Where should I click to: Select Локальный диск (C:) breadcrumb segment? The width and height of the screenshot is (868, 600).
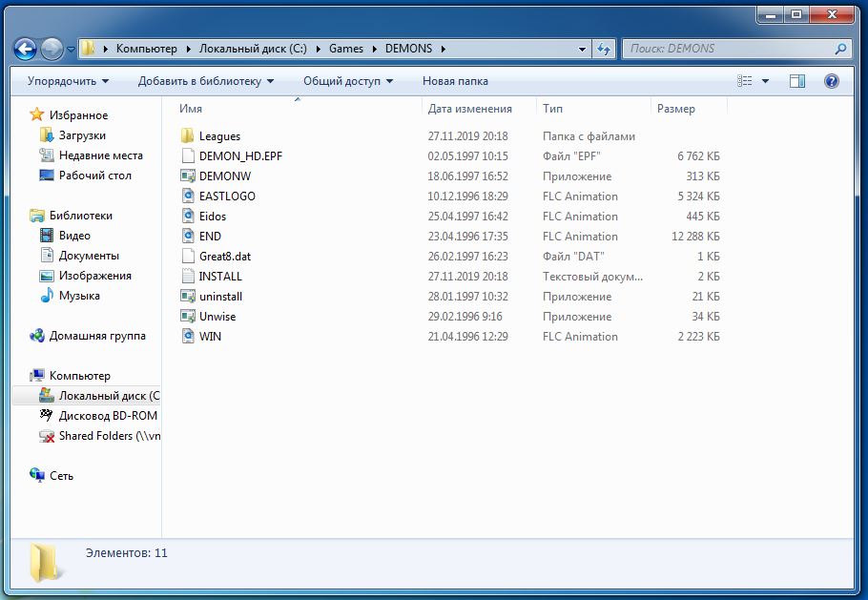click(x=253, y=49)
